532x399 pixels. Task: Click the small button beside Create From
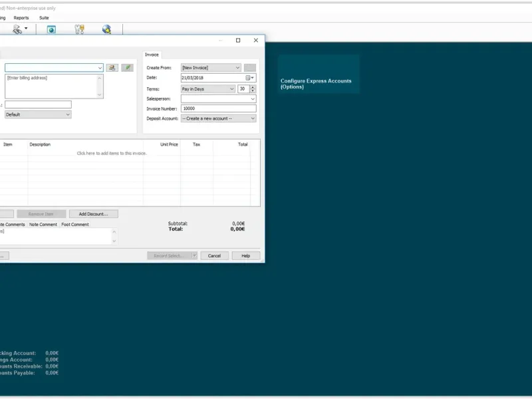tap(249, 68)
